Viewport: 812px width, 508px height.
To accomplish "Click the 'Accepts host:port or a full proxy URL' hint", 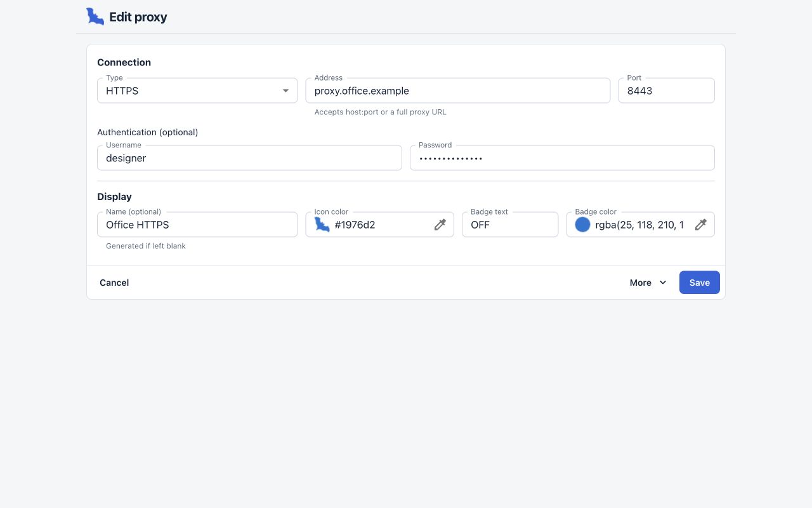I will tap(381, 112).
